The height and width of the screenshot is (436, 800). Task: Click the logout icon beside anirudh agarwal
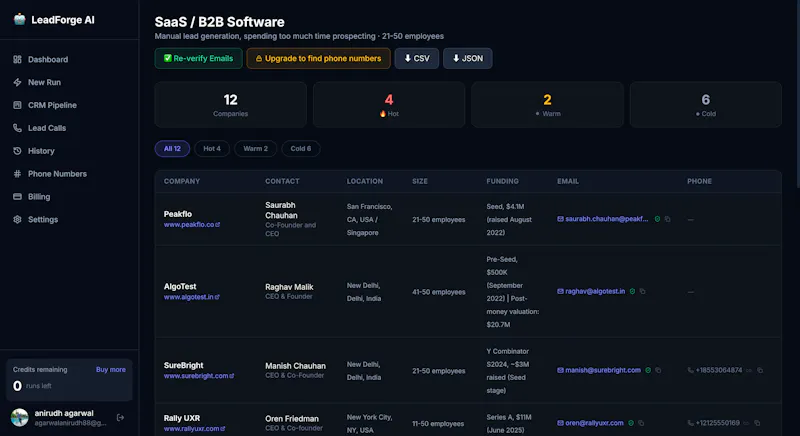point(120,418)
